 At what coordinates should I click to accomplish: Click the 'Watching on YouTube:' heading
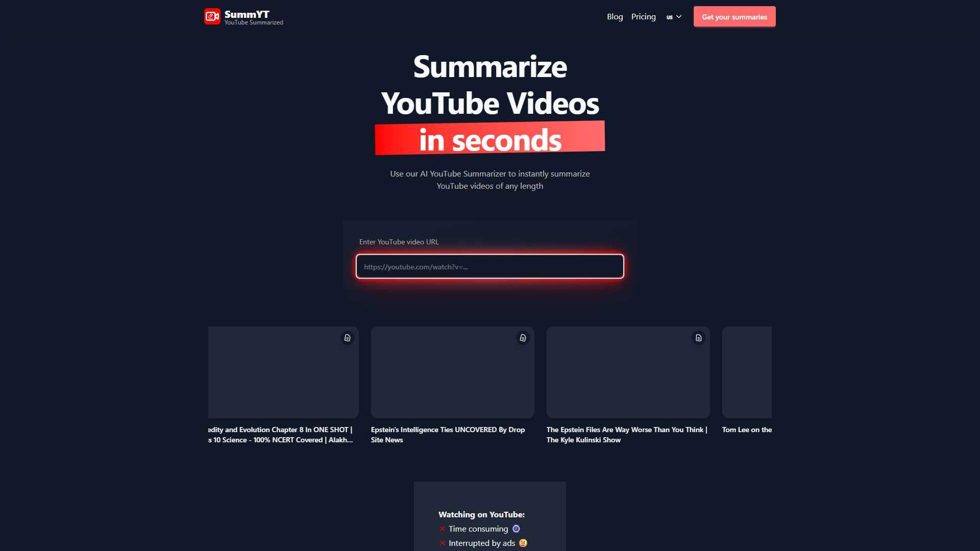point(481,514)
